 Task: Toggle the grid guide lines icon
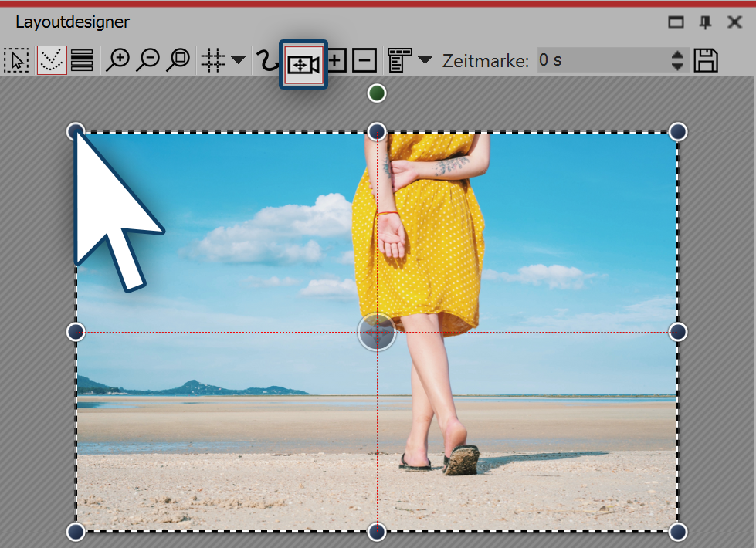pos(213,60)
